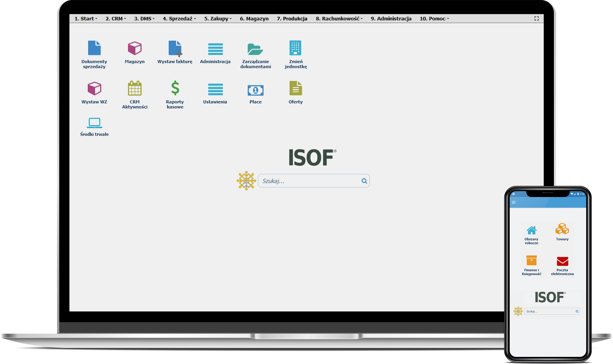Open Płace banknote icon

click(x=255, y=91)
